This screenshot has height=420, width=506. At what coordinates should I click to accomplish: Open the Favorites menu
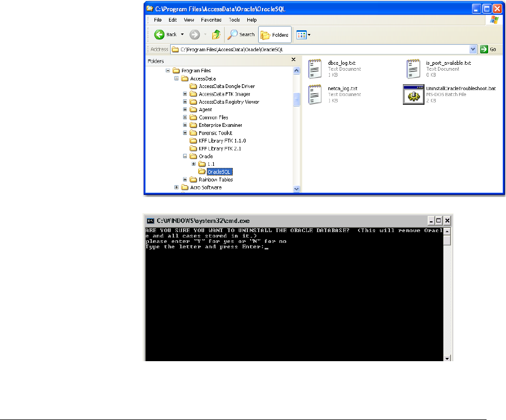pos(211,20)
